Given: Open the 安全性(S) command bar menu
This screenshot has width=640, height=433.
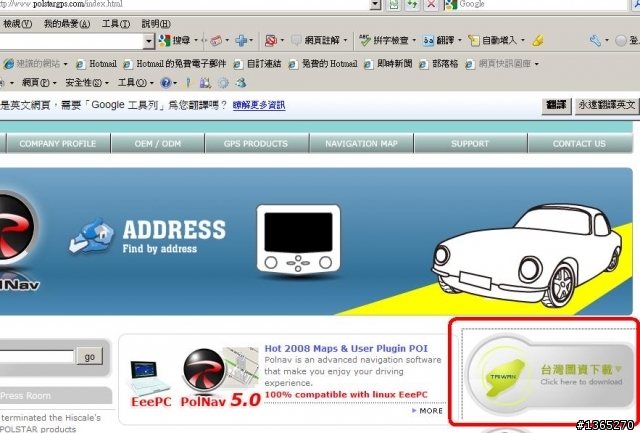Looking at the screenshot, I should [x=87, y=83].
